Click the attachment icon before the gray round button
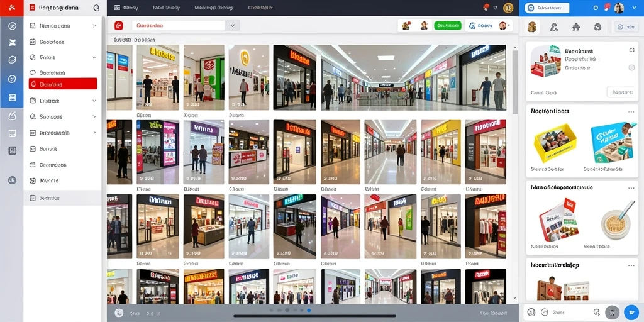Screen dimensions: 644x322 pos(597,312)
